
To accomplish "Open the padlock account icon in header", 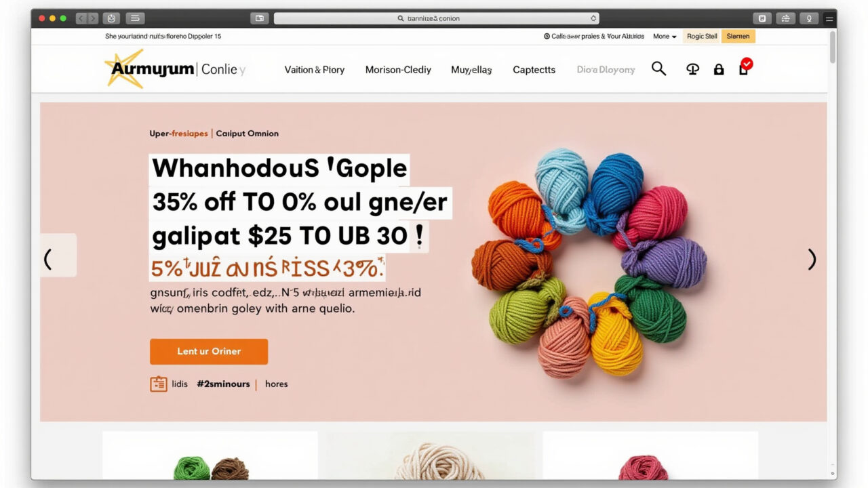I will point(719,69).
